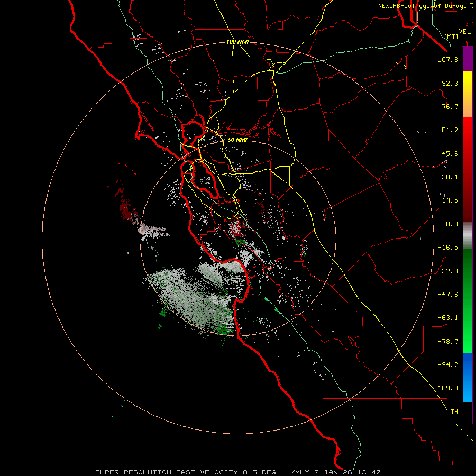Image resolution: width=476 pixels, height=476 pixels.
Task: Click the 61.2 velocity scale value
Action: [x=450, y=130]
